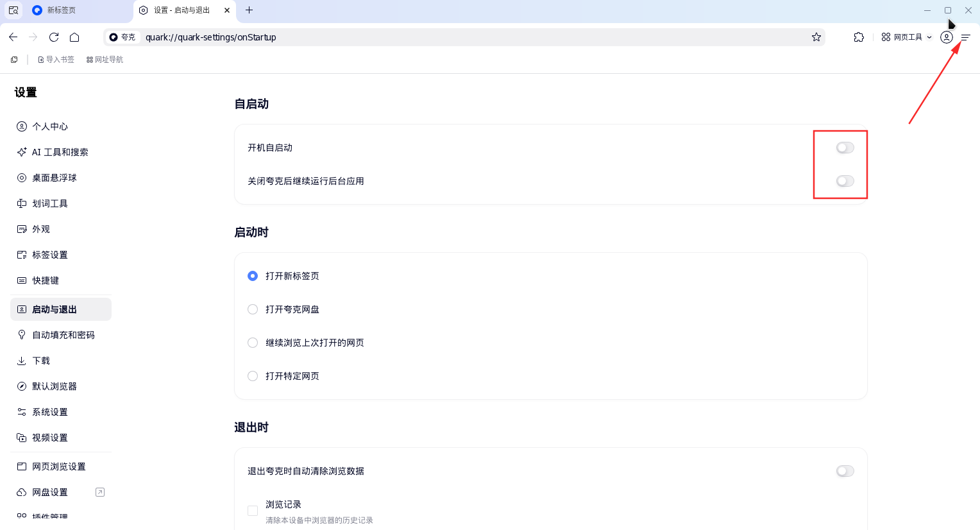Open 个人中心 in the settings sidebar

61,126
